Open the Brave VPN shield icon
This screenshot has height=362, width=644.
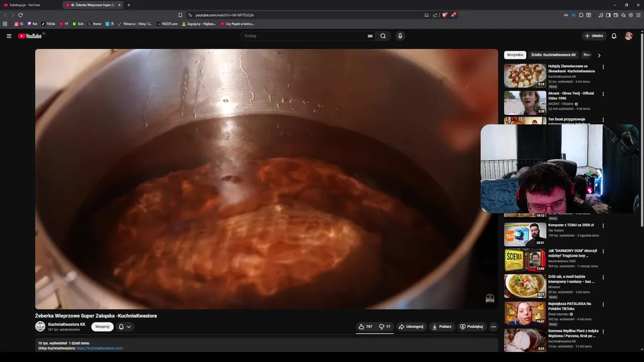point(631,15)
